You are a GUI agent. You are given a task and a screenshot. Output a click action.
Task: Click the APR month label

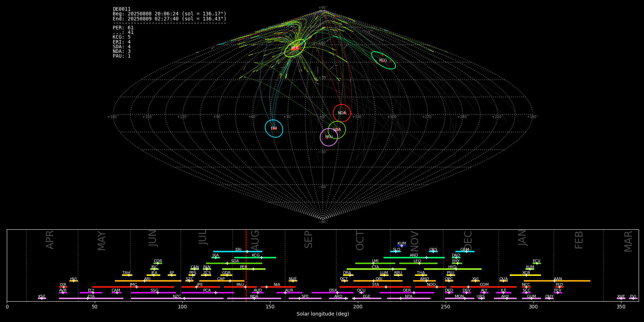click(x=50, y=240)
